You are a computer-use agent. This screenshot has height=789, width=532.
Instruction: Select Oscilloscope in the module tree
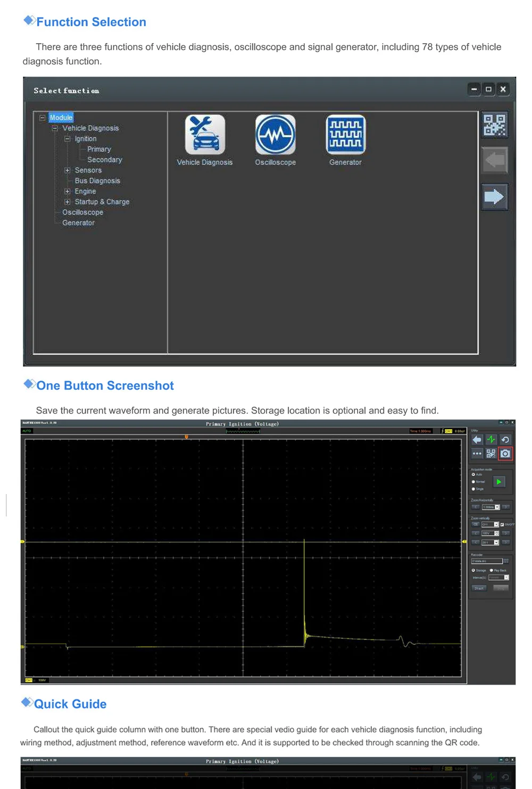82,212
